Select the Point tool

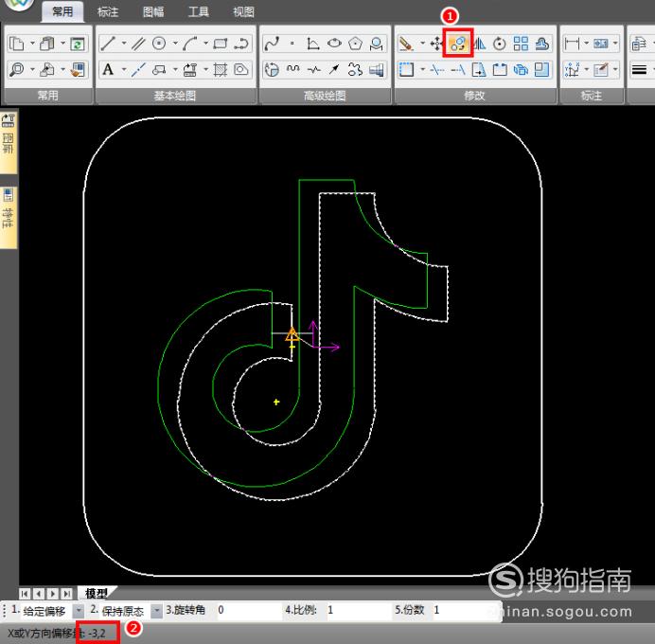[x=292, y=43]
